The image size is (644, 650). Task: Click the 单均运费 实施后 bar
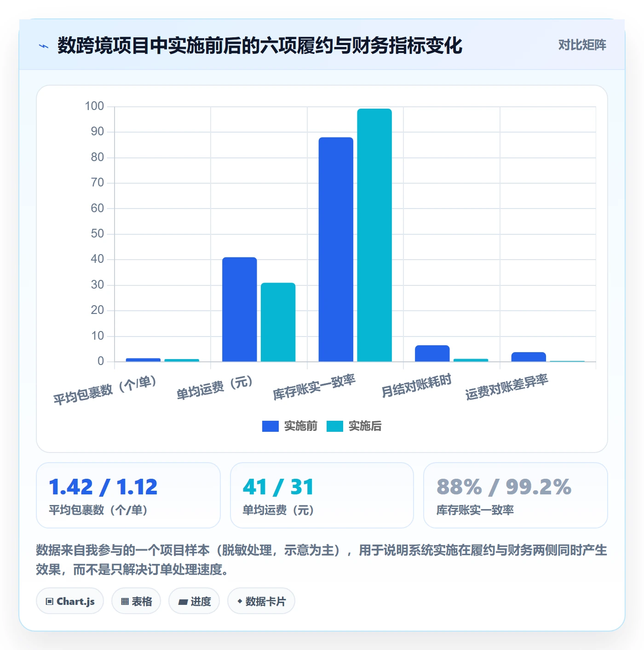pos(278,322)
